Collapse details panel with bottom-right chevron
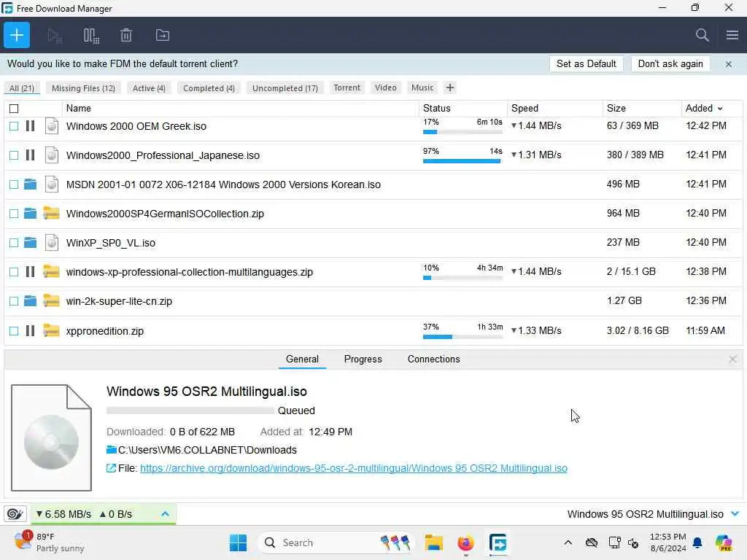 pos(735,514)
